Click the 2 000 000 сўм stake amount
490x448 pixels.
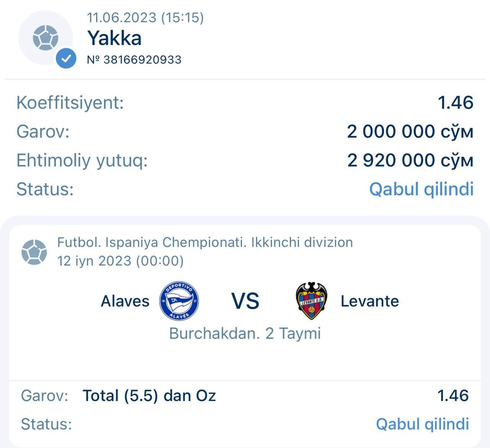tap(410, 132)
